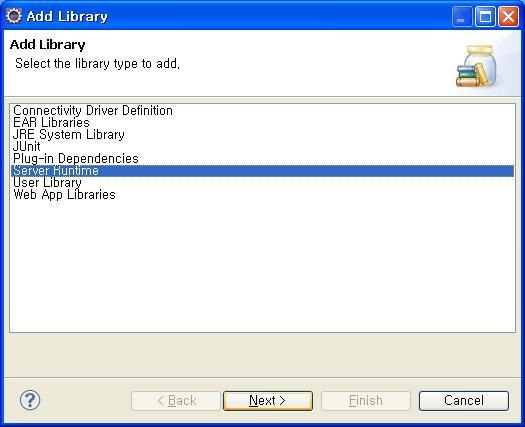The height and width of the screenshot is (427, 525).
Task: Maximize the Add Library dialog window
Action: (x=485, y=16)
